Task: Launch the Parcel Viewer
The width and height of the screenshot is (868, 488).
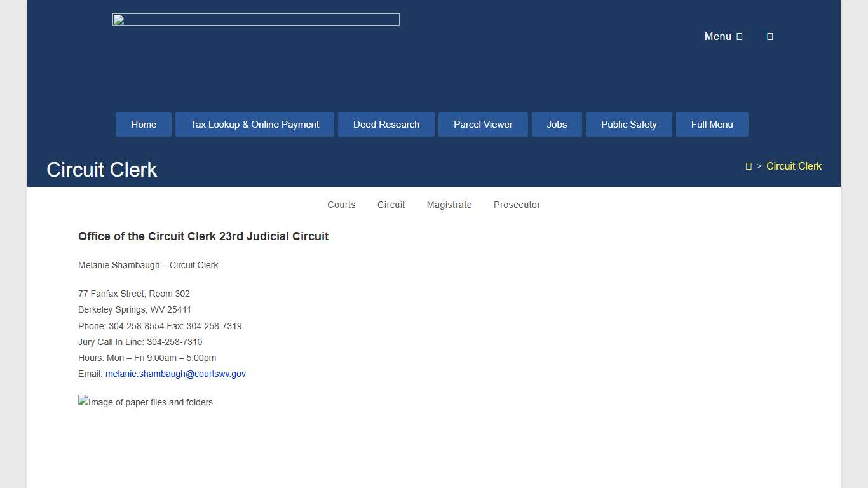Action: tap(483, 125)
